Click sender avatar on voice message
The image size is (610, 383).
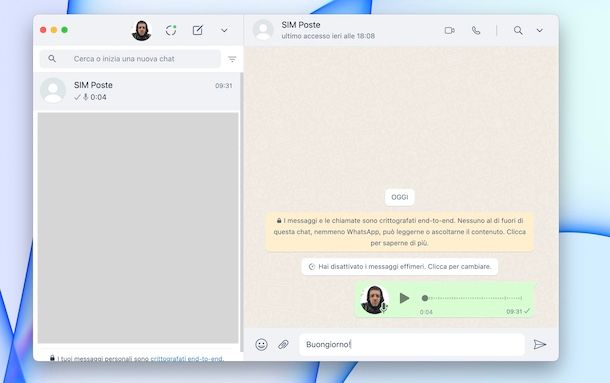tap(374, 299)
